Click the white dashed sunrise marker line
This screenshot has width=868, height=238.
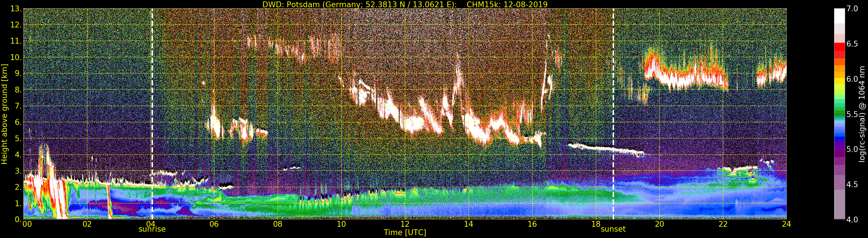152,114
